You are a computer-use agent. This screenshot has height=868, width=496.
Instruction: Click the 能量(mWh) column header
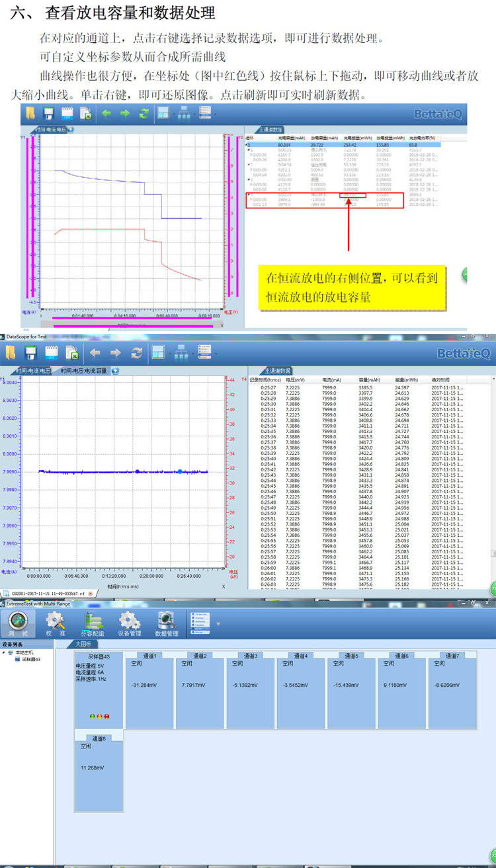pos(405,380)
